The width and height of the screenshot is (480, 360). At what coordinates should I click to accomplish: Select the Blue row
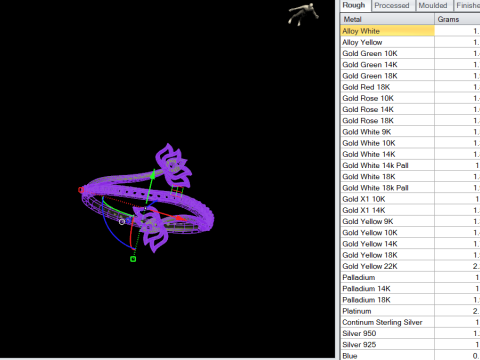[x=410, y=356]
